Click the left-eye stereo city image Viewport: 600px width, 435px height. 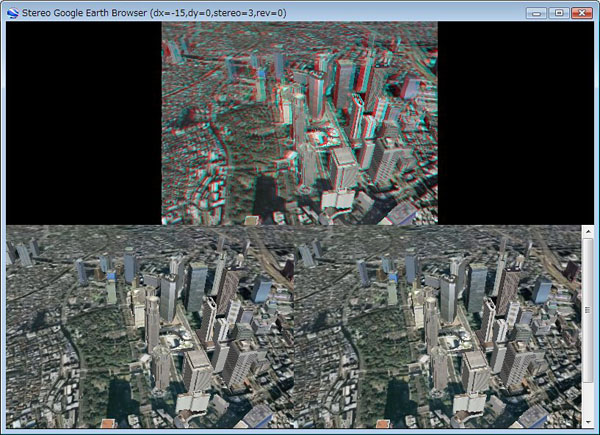coord(150,326)
